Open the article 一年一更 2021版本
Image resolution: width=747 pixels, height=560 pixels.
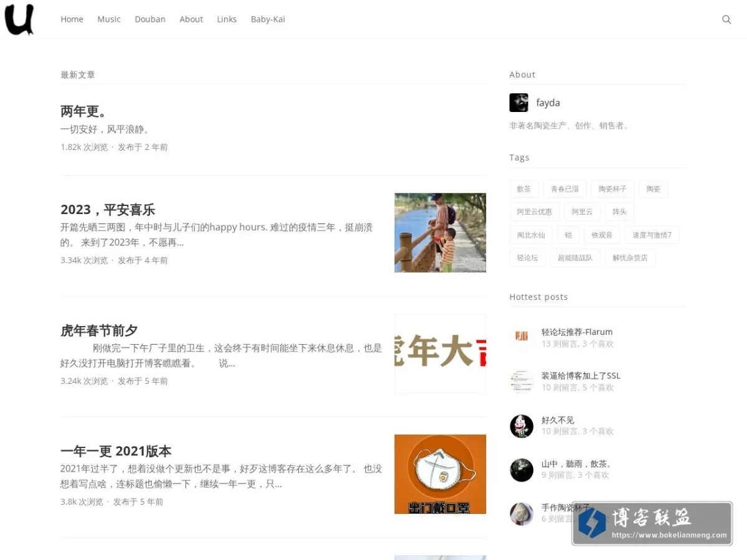(x=116, y=451)
